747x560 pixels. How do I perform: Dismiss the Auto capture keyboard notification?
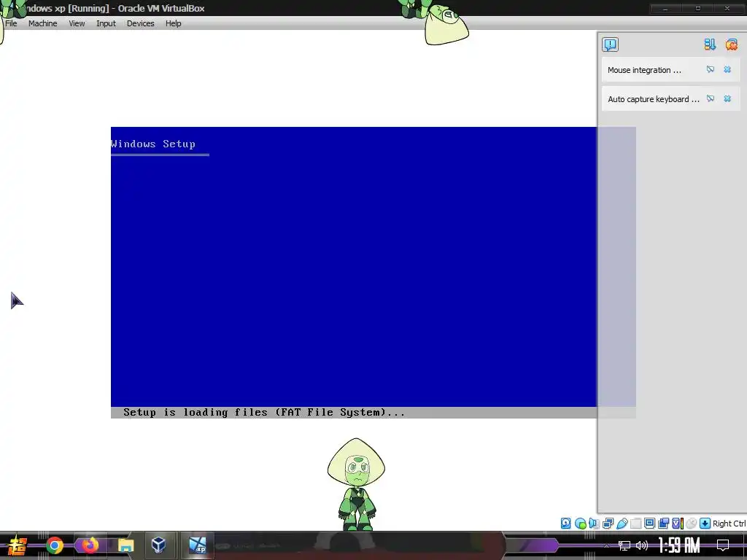tap(727, 98)
